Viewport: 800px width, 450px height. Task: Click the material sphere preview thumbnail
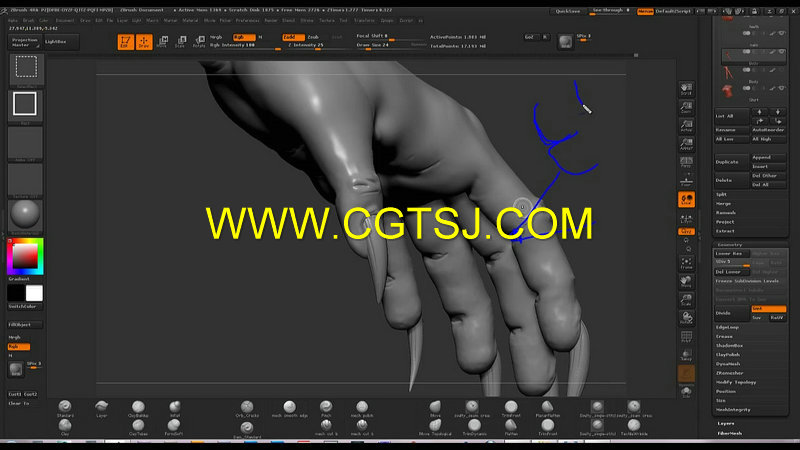pos(25,214)
